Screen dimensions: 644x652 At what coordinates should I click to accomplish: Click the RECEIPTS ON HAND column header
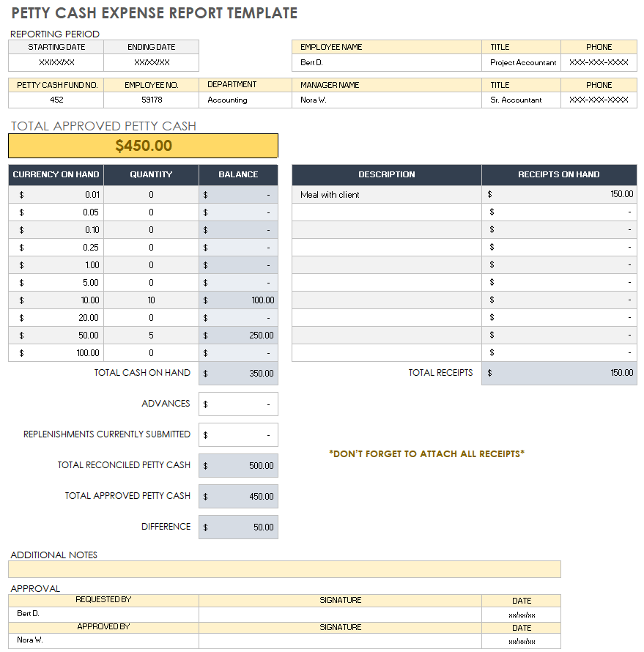pos(559,174)
